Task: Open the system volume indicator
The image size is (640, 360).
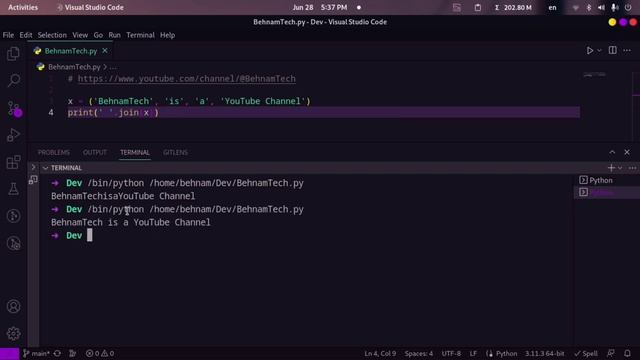Action: [601, 7]
